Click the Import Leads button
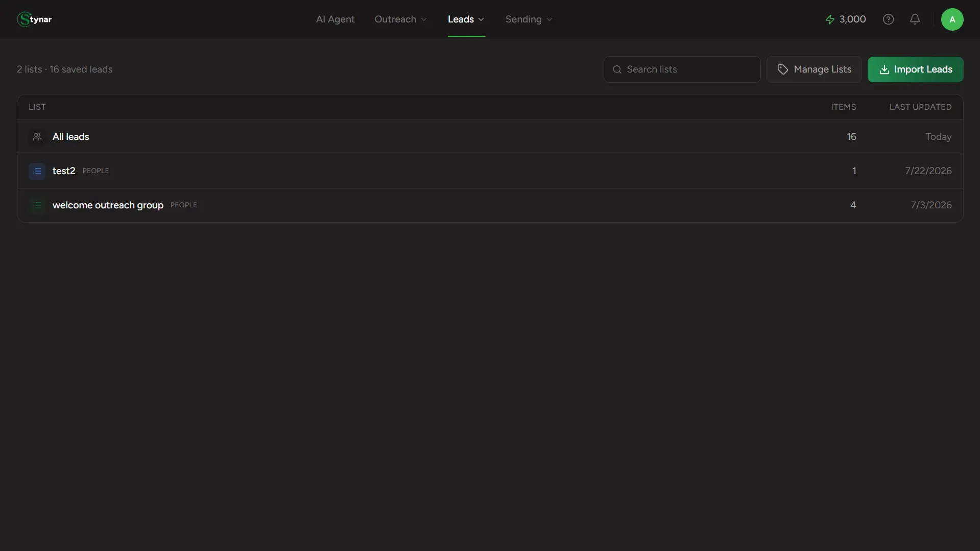 (915, 69)
